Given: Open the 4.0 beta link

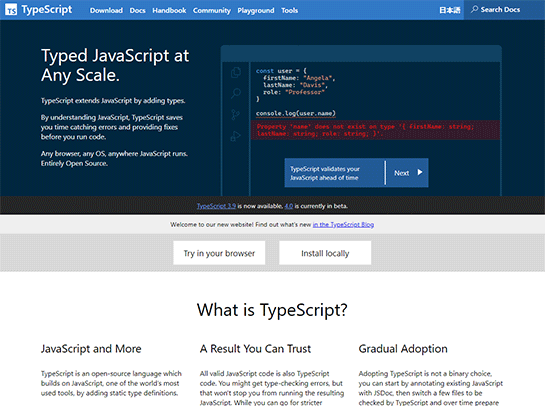Looking at the screenshot, I should click(289, 206).
